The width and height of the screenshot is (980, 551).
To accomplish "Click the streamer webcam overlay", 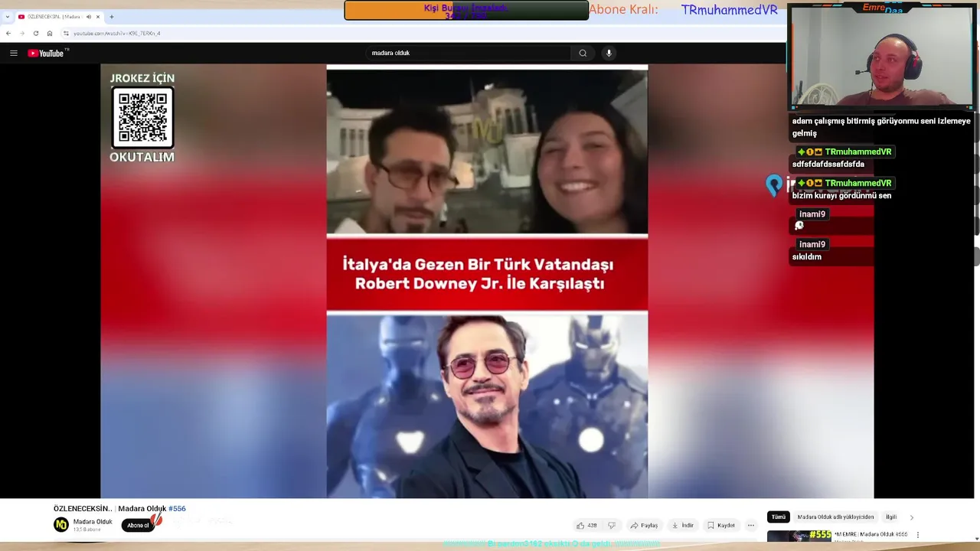I will 881,56.
